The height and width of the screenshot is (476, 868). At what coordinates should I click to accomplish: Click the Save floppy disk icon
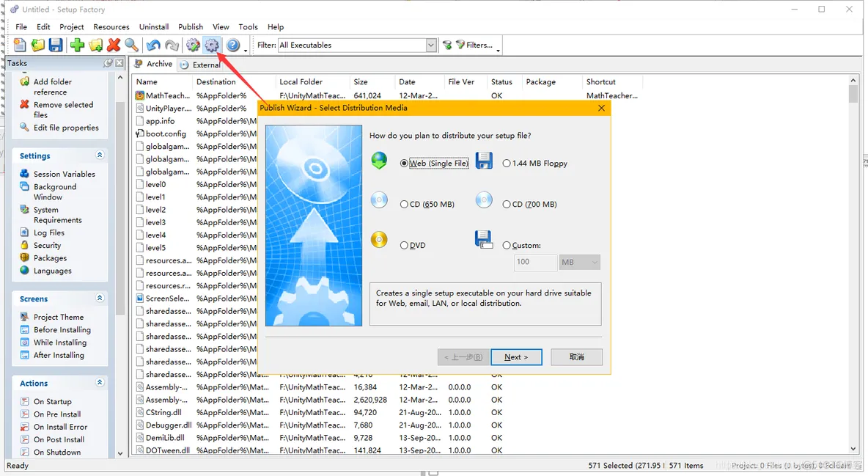[x=56, y=45]
